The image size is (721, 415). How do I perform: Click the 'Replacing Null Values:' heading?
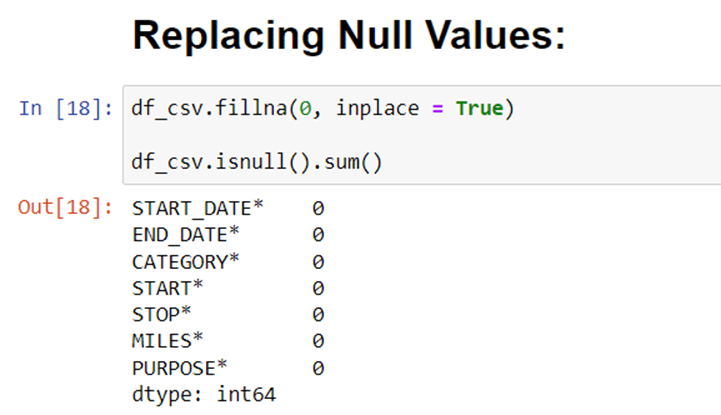click(x=349, y=36)
